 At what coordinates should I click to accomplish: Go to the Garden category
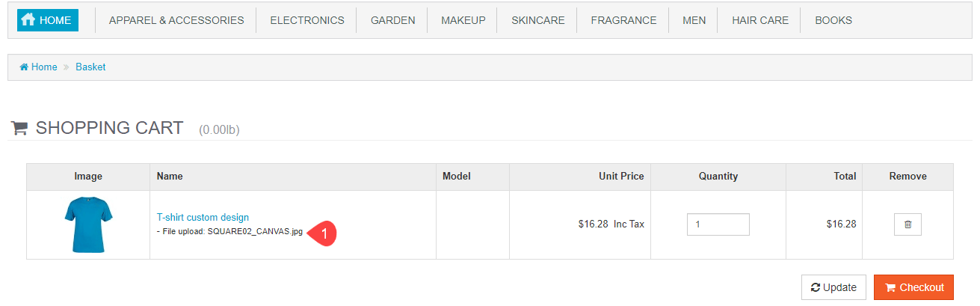tap(392, 20)
